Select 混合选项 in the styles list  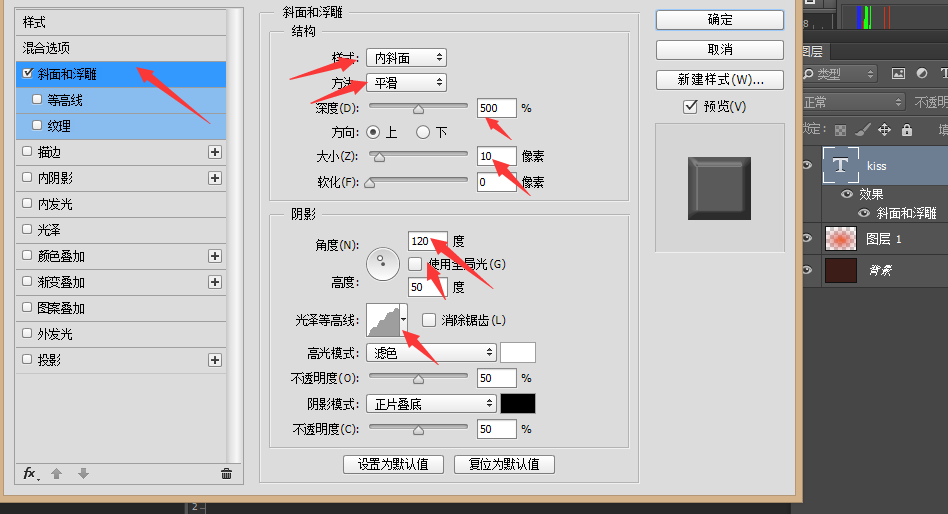[x=47, y=48]
